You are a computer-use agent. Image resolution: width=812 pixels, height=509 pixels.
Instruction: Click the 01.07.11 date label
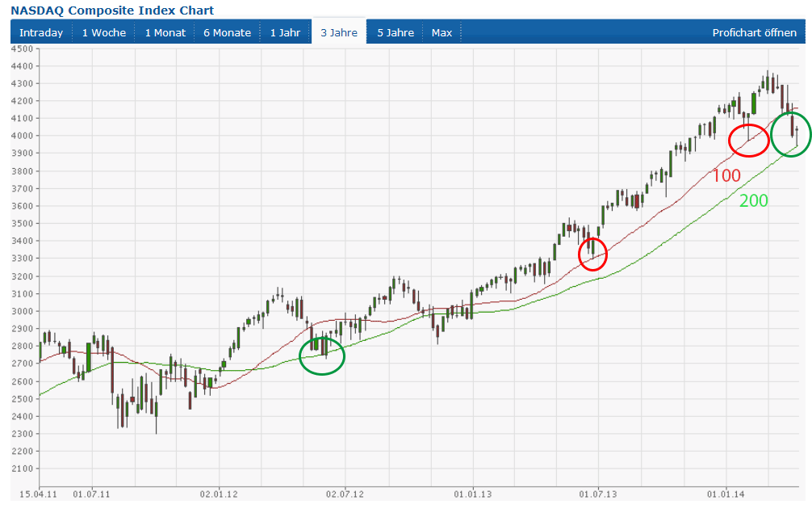click(x=92, y=494)
